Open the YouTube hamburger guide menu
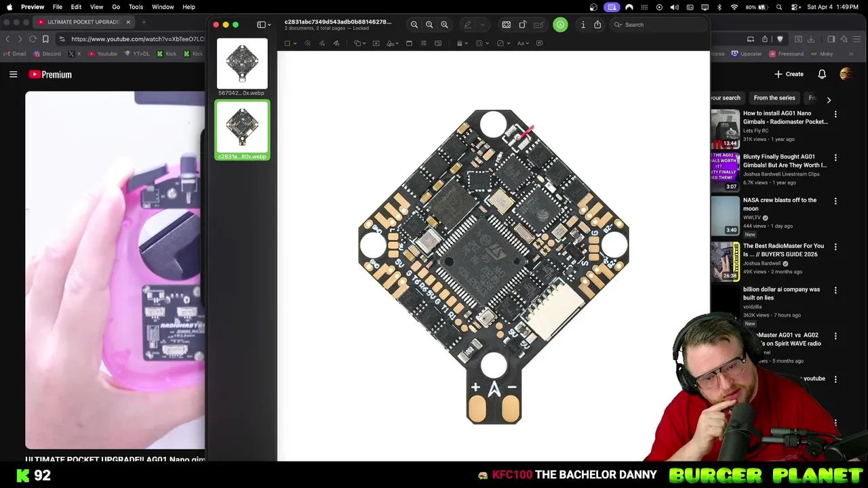 (x=13, y=75)
